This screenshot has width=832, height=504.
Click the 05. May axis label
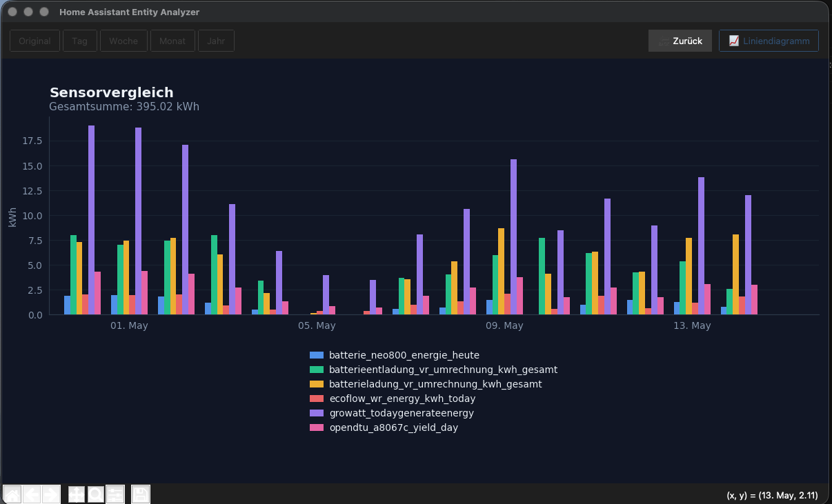point(317,325)
